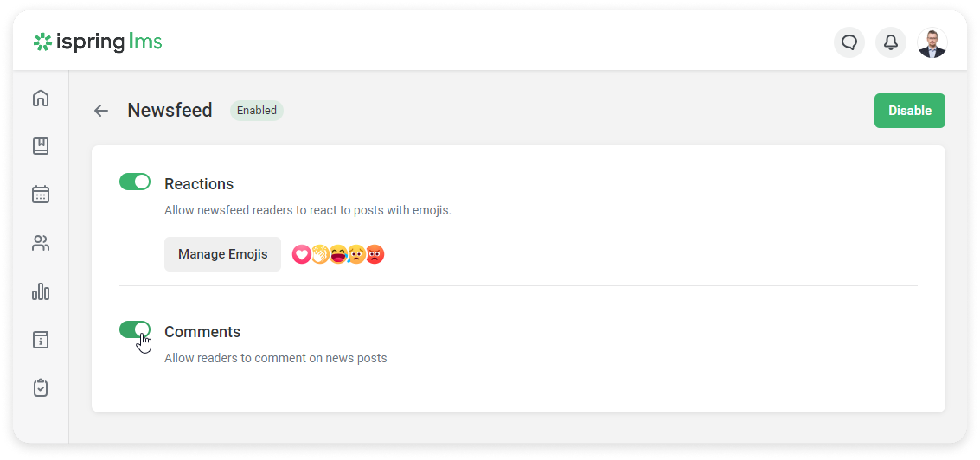Toggle the Comments switch off
Viewport: 980px width, 460px height.
pyautogui.click(x=135, y=329)
